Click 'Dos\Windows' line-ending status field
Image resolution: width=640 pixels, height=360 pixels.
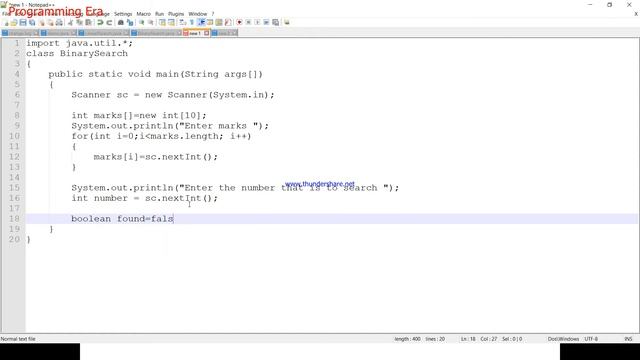pyautogui.click(x=563, y=339)
